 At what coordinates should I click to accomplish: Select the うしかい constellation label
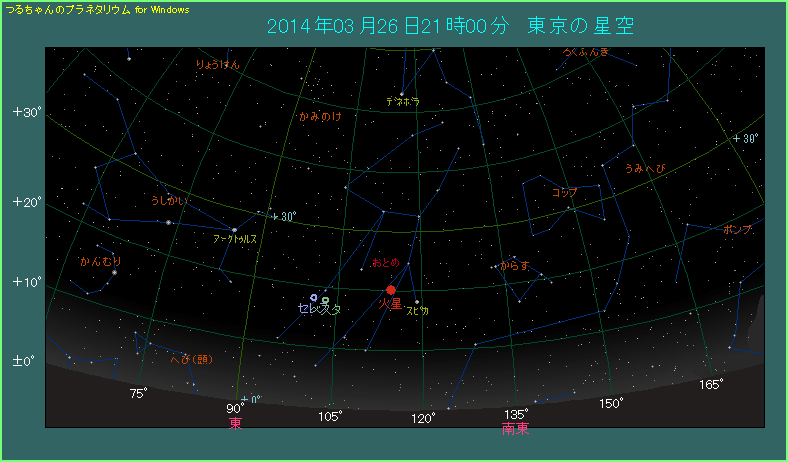[x=169, y=201]
